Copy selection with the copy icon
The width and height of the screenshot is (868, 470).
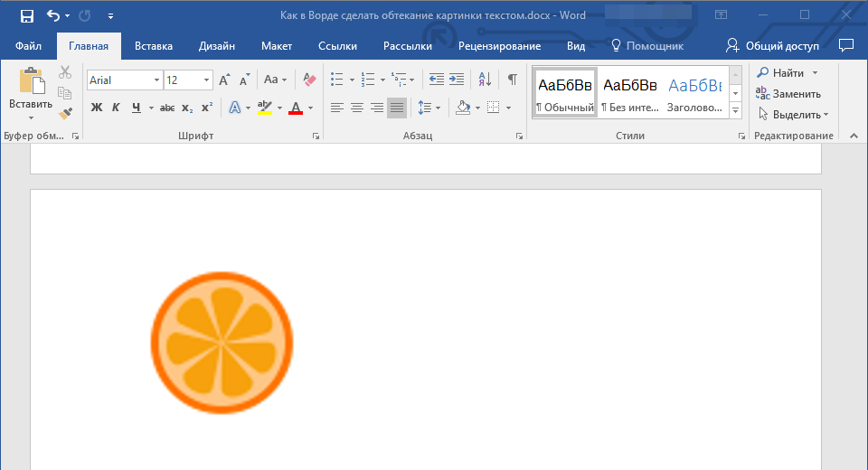click(x=65, y=93)
